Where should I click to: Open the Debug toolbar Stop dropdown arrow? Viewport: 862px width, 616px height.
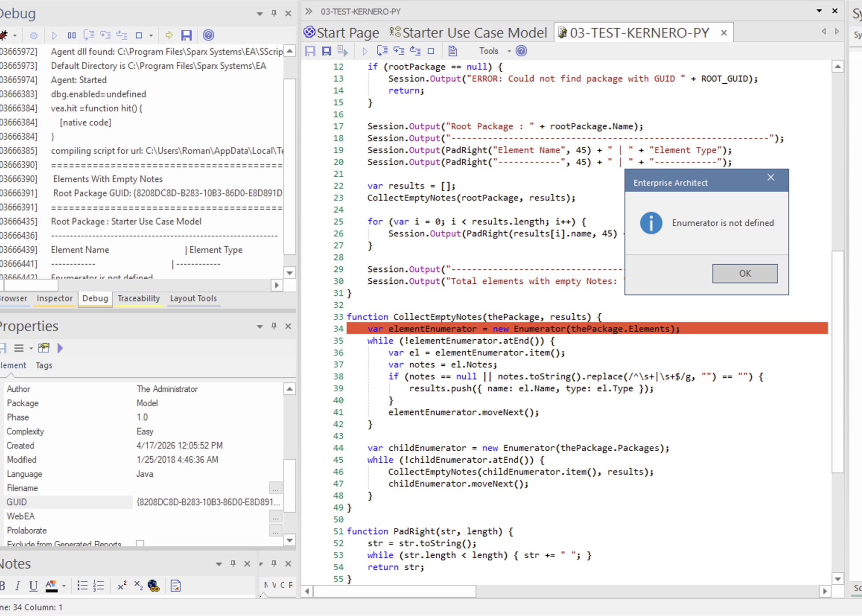click(x=151, y=35)
